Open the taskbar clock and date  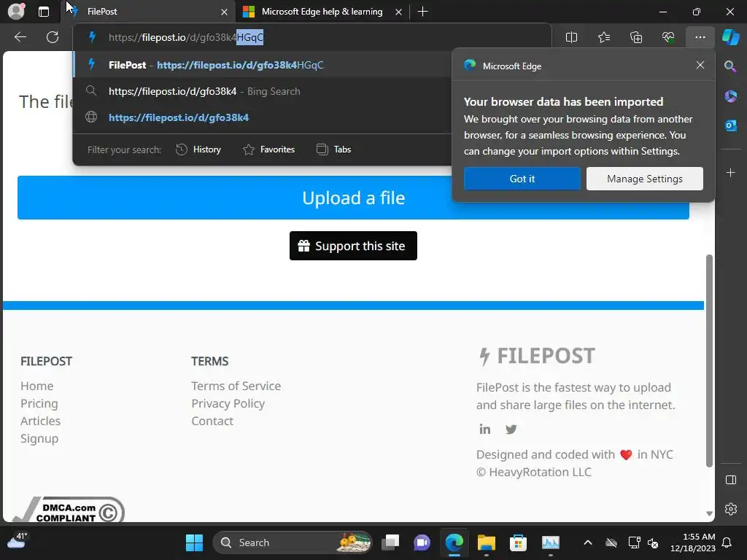[692, 542]
